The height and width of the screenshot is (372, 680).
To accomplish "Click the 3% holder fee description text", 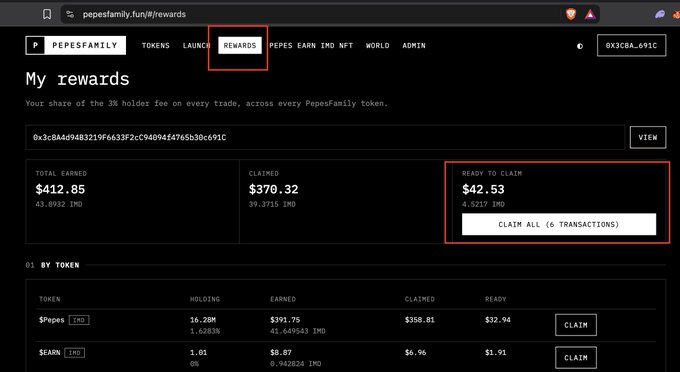I will [206, 104].
